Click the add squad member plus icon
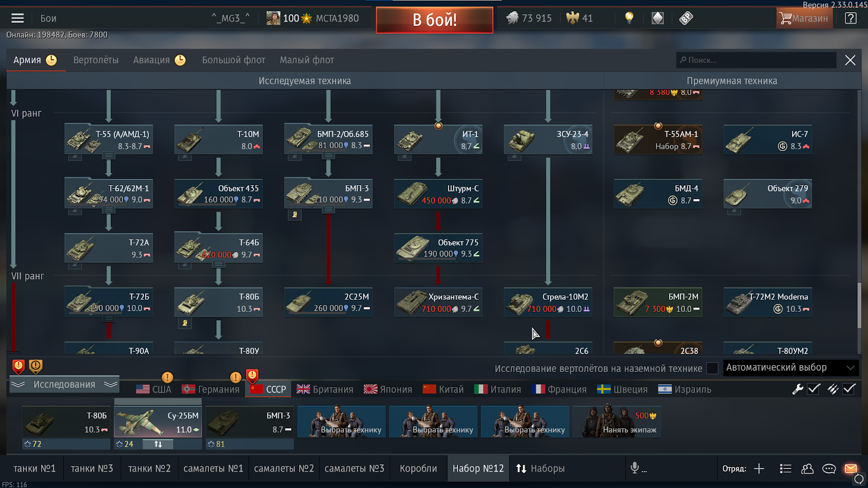 point(759,468)
